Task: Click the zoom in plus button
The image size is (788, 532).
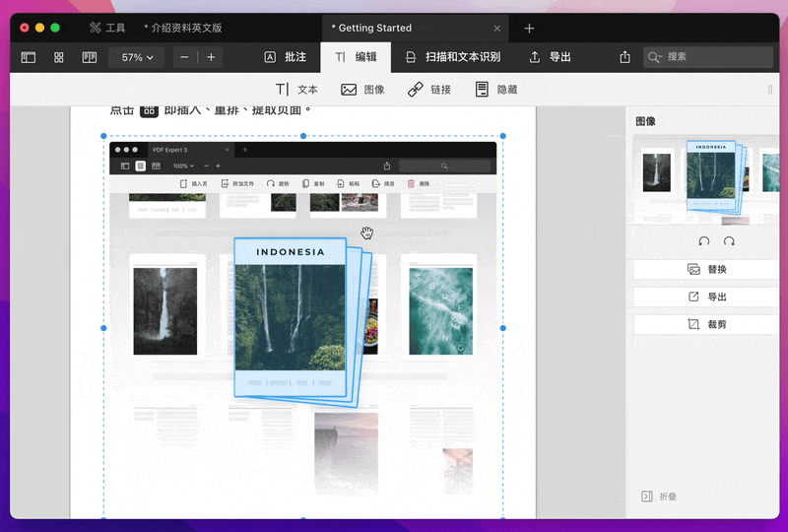Action: [x=211, y=57]
